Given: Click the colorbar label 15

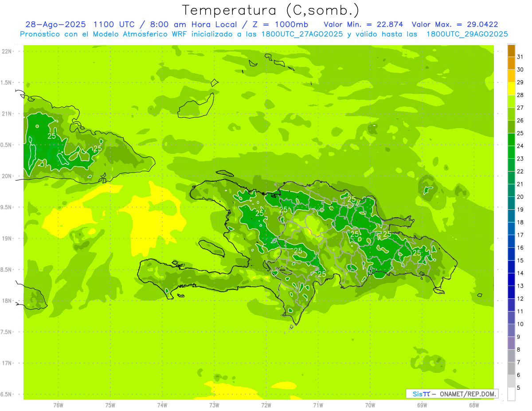Looking at the screenshot, I should pyautogui.click(x=520, y=260).
